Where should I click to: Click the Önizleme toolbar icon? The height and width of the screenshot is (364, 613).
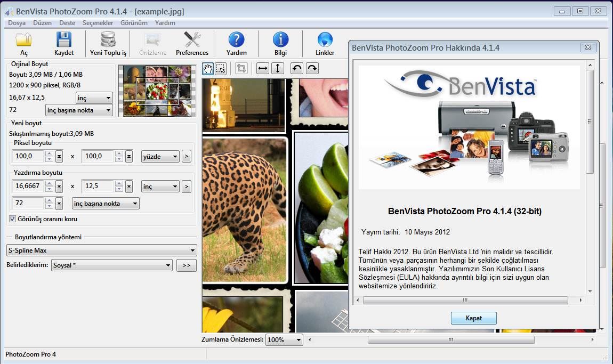pyautogui.click(x=152, y=39)
